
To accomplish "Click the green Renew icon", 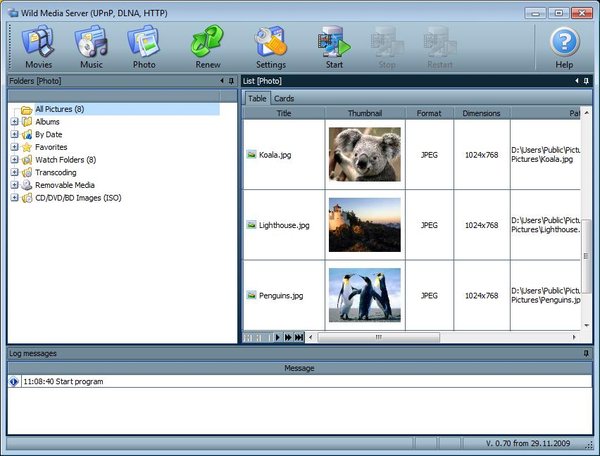I will click(x=207, y=46).
